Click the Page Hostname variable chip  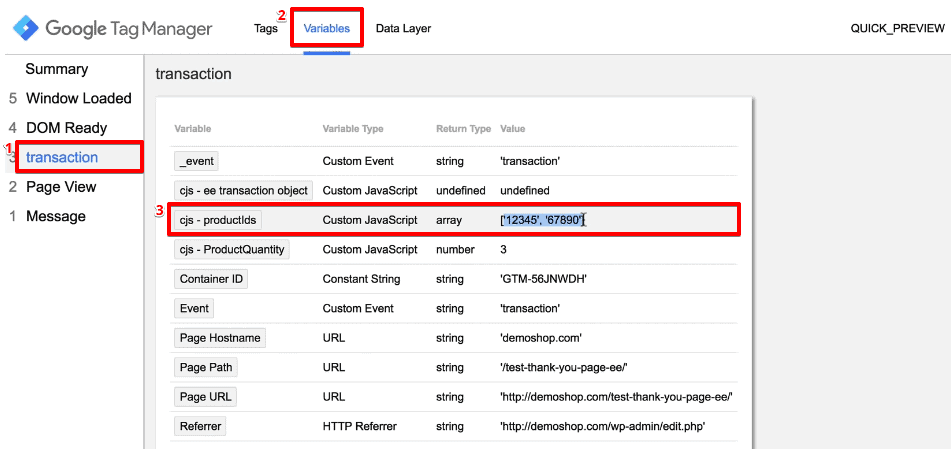(x=220, y=338)
